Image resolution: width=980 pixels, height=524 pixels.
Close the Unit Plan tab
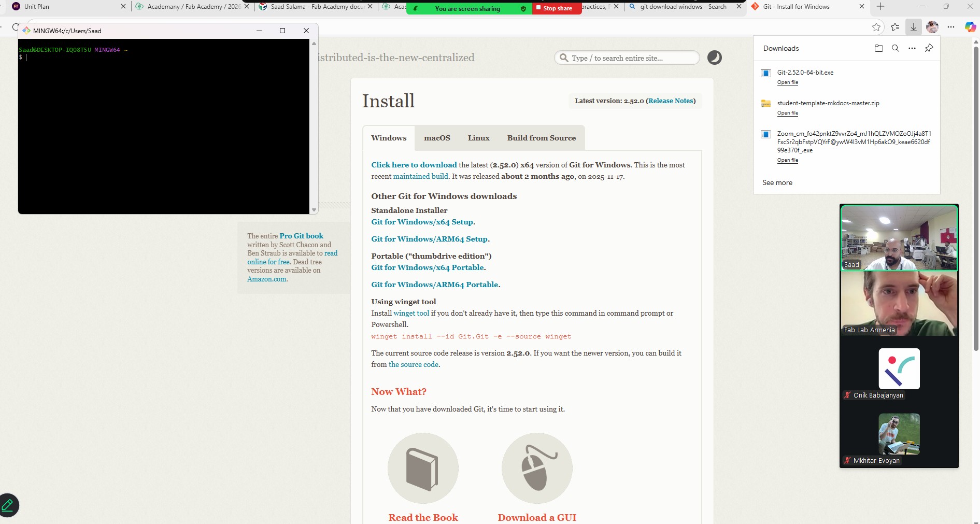(x=123, y=7)
